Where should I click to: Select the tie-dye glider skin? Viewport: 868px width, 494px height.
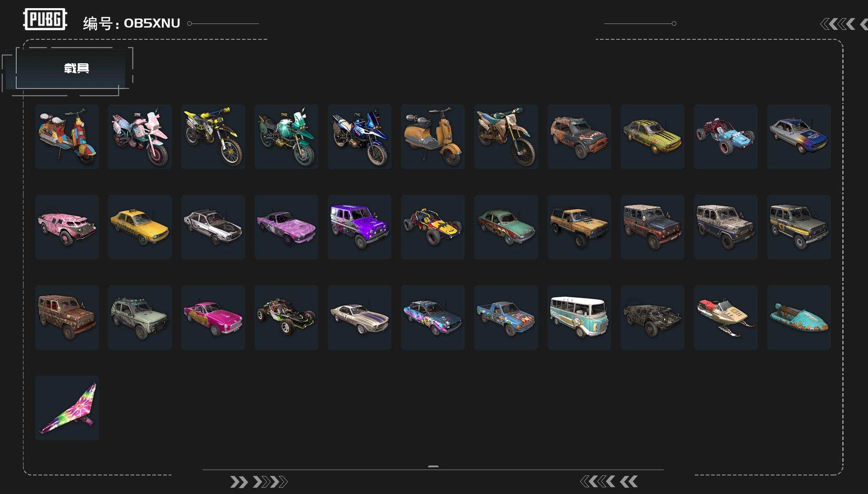coord(67,408)
